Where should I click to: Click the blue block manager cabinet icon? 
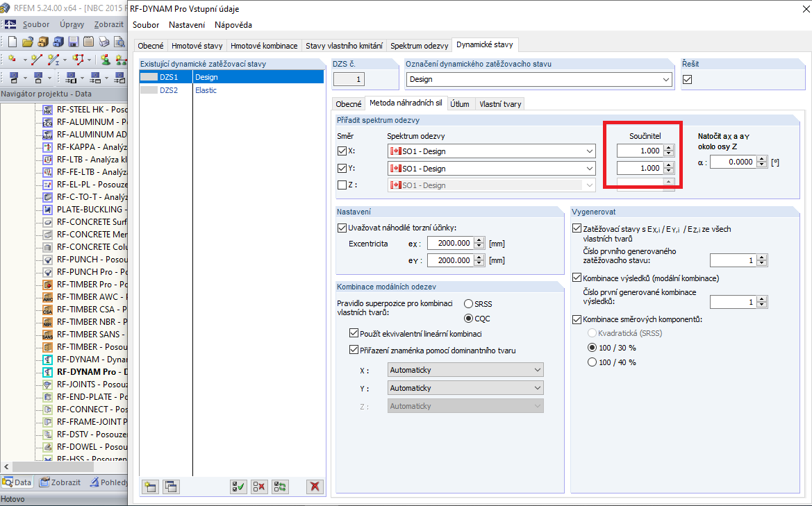[58, 42]
